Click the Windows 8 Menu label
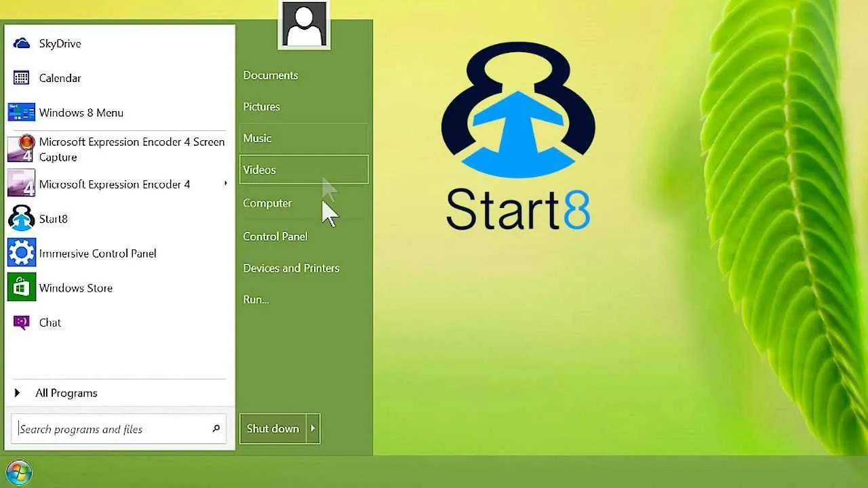868x488 pixels. click(x=81, y=113)
